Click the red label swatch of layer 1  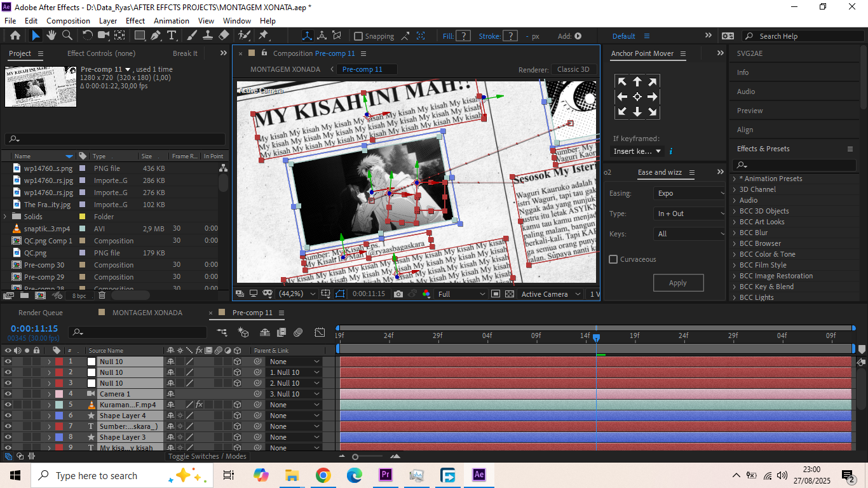point(59,362)
